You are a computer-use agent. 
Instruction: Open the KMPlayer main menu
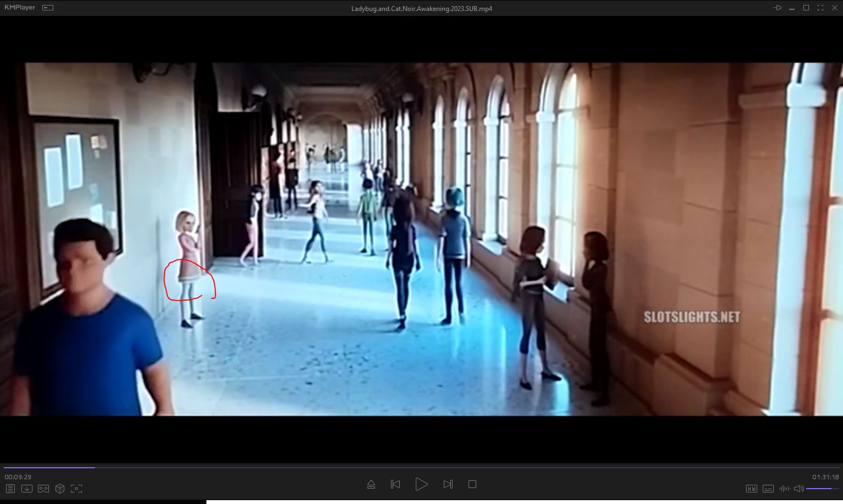pyautogui.click(x=20, y=8)
